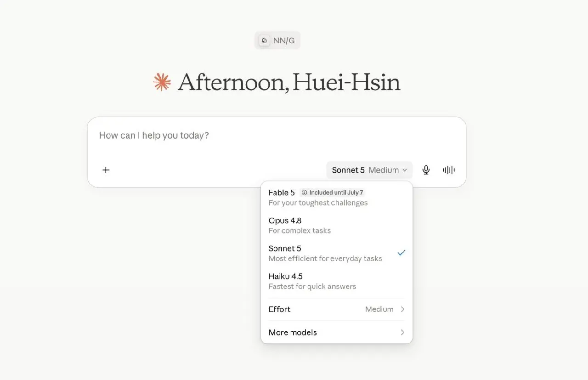The image size is (588, 380).
Task: Click the 'Afternoon, Huei-Hsin' greeting text
Action: [289, 82]
